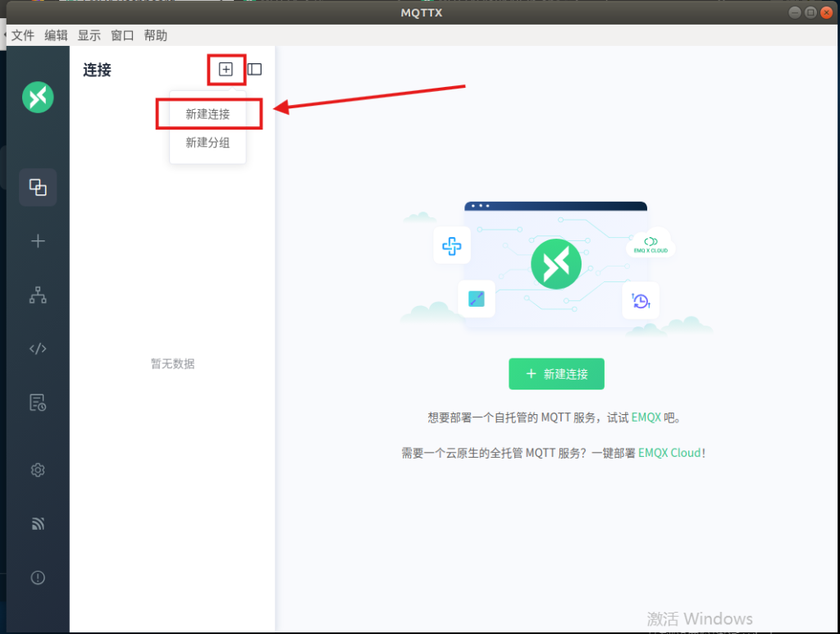Click the RSS feed icon in sidebar
The height and width of the screenshot is (634, 840).
pos(38,523)
